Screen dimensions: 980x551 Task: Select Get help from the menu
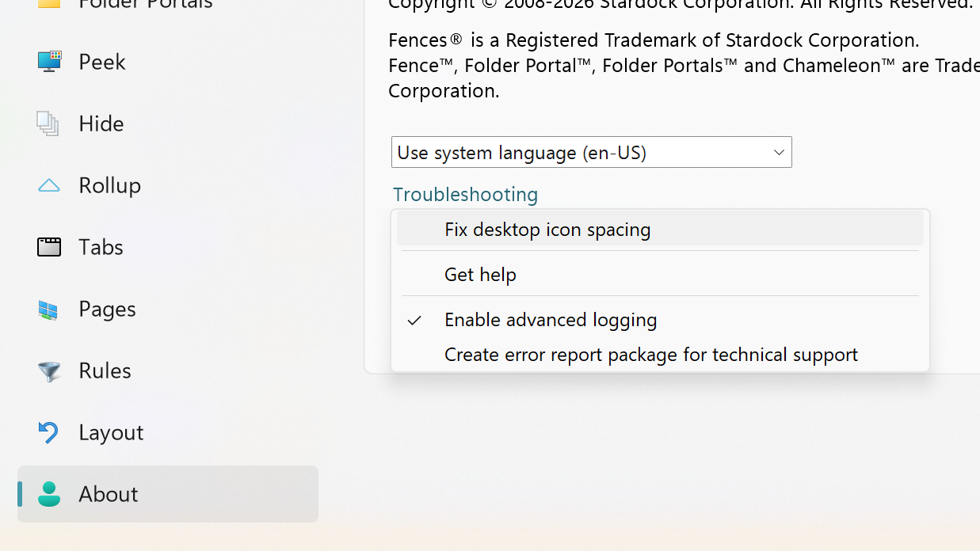480,275
